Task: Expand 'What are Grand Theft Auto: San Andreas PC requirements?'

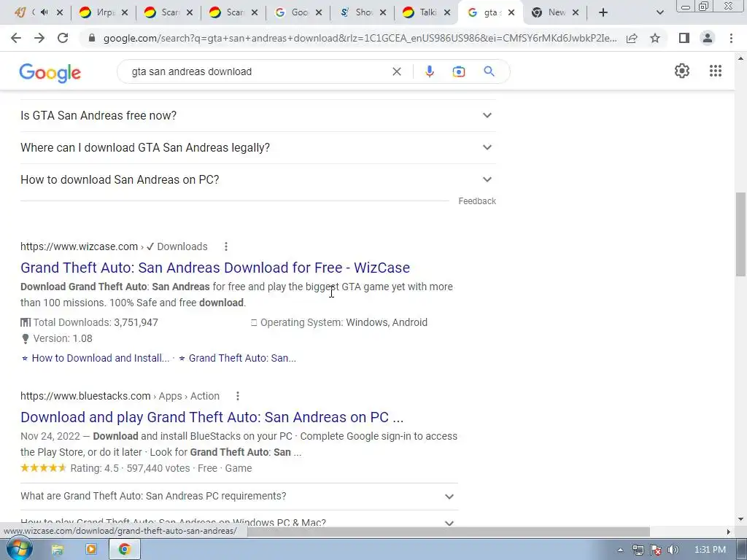Action: (239, 496)
